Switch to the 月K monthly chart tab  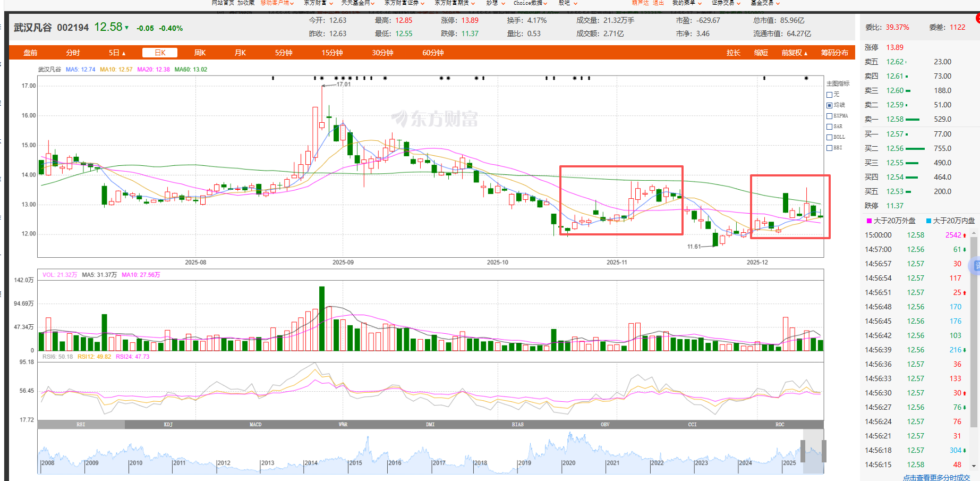click(x=240, y=53)
